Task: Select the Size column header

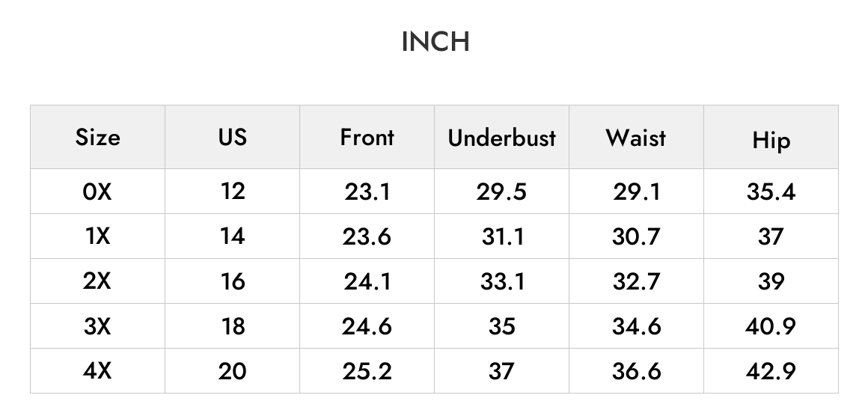Action: point(97,137)
